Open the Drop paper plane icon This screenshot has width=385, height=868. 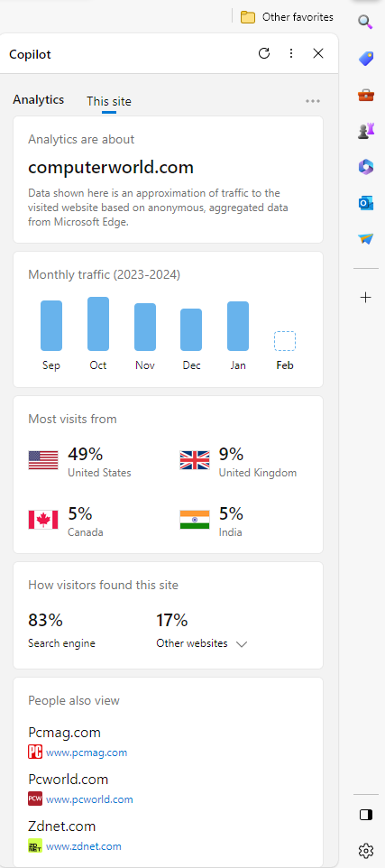point(366,239)
